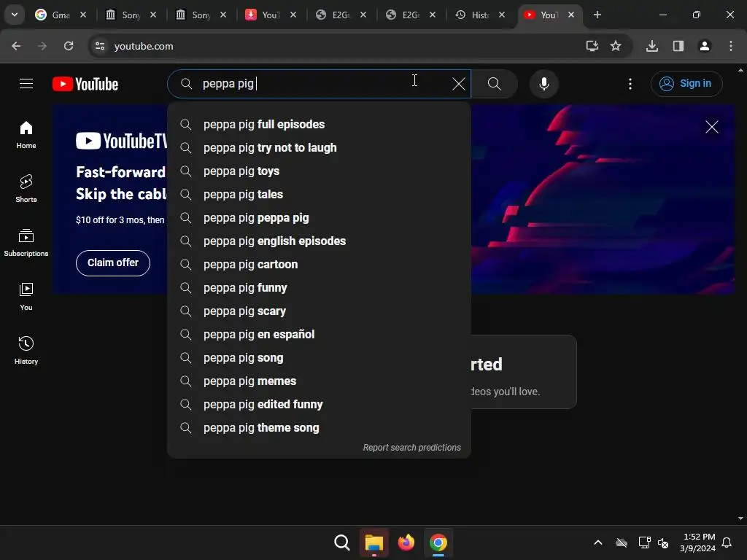Close the History tab

tap(502, 15)
